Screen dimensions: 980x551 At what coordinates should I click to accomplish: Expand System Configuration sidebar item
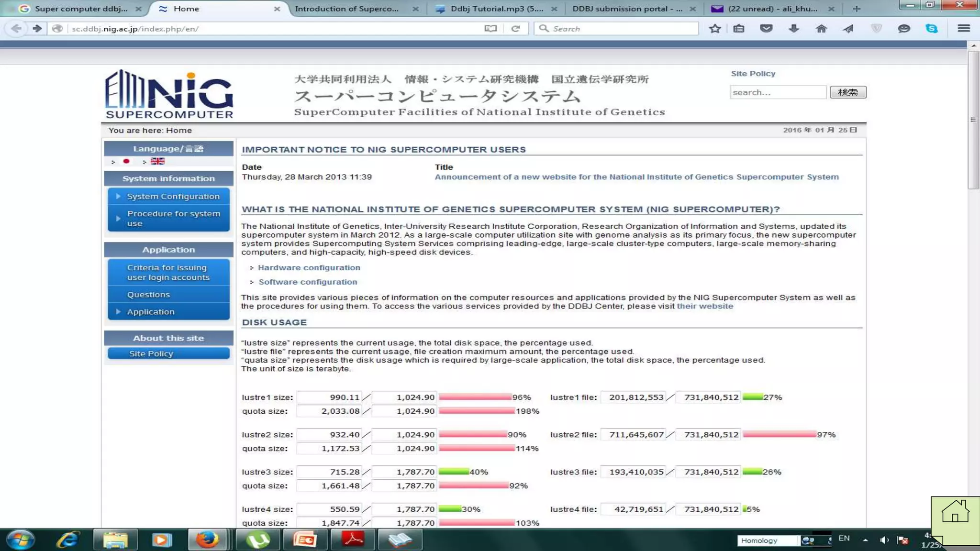(x=173, y=197)
